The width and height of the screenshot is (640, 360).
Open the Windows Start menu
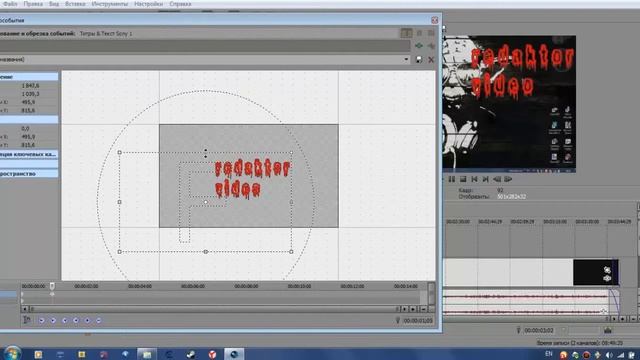pyautogui.click(x=12, y=353)
